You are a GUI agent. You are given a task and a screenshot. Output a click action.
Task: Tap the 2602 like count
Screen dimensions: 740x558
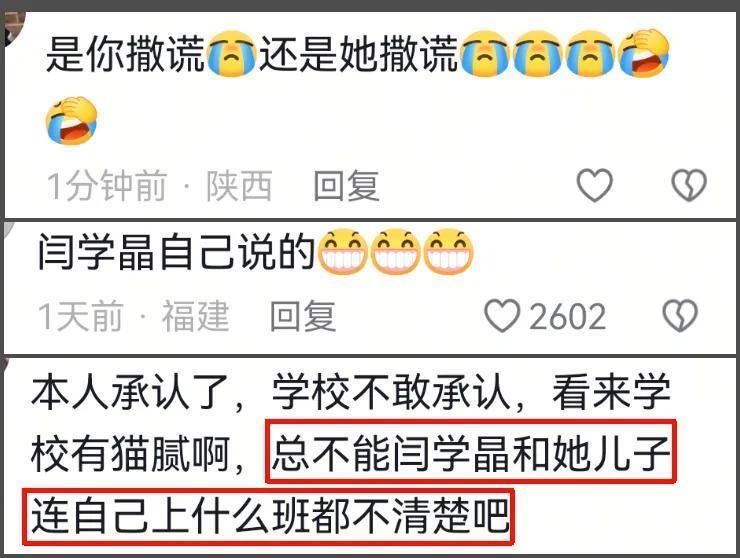567,317
